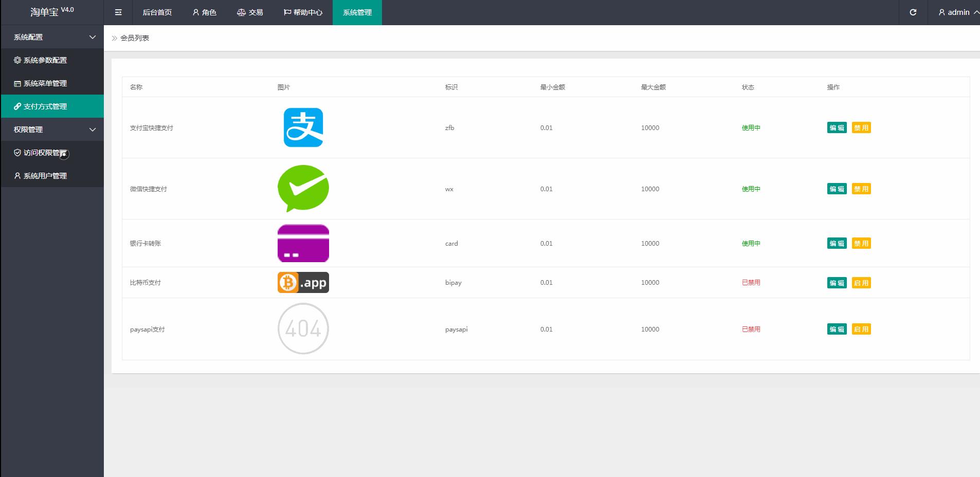This screenshot has height=477, width=980.
Task: Click the paysapi identifier cell
Action: pos(457,329)
